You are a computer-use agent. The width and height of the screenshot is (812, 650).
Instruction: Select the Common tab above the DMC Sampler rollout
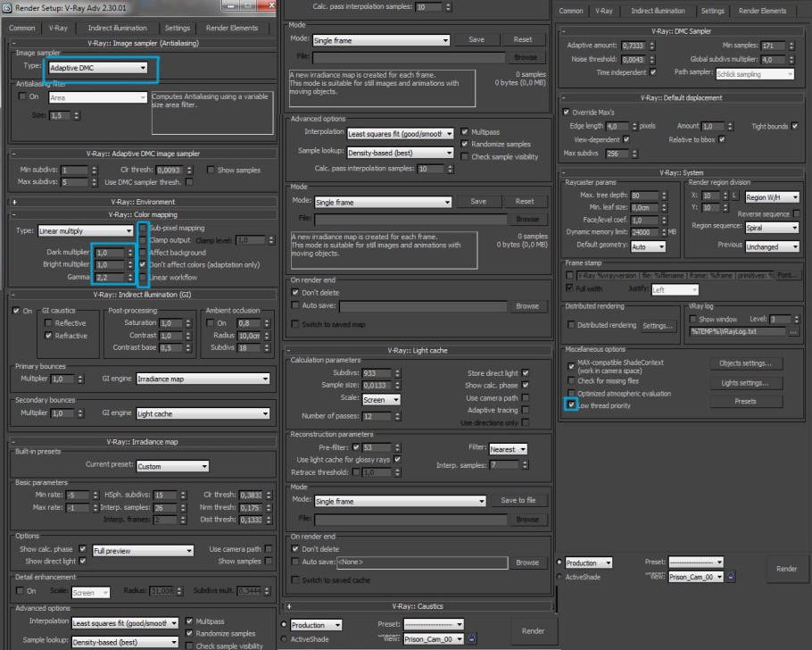(571, 11)
